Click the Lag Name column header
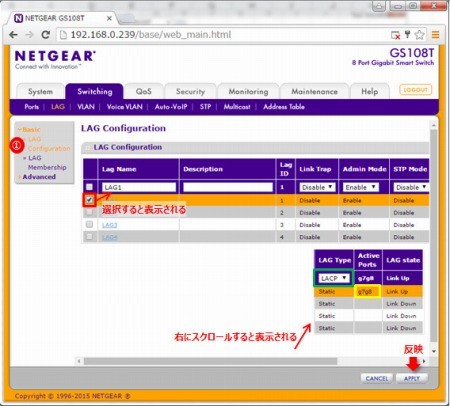 point(138,169)
